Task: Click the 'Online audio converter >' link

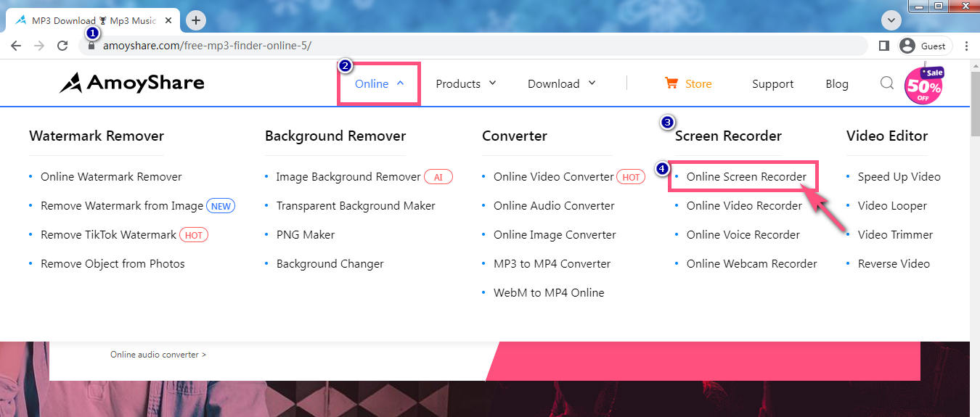Action: (158, 355)
